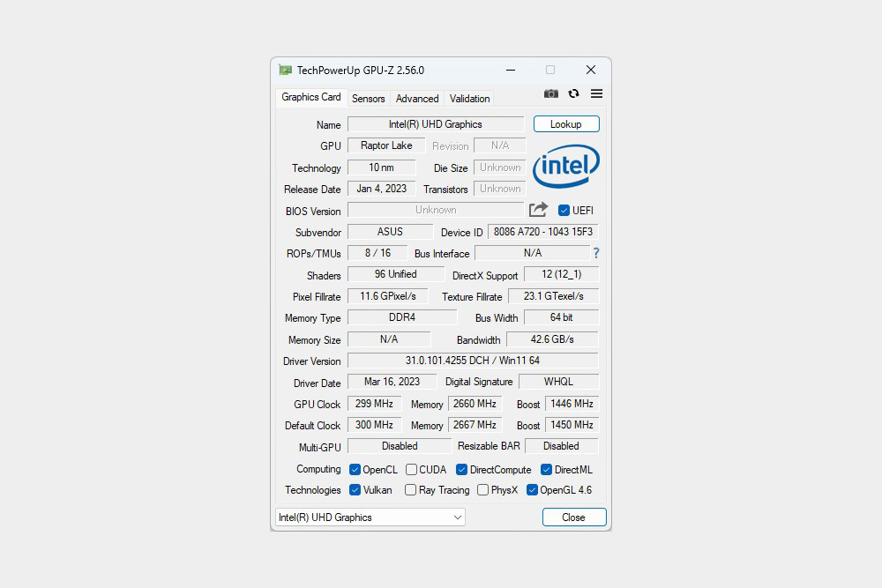Click the Multi-GPU value Disabled
The height and width of the screenshot is (588, 882).
(x=400, y=446)
